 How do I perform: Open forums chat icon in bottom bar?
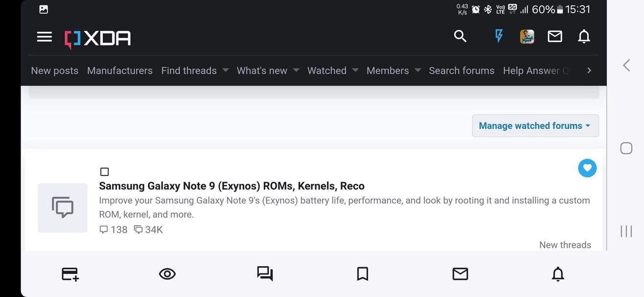tap(265, 274)
